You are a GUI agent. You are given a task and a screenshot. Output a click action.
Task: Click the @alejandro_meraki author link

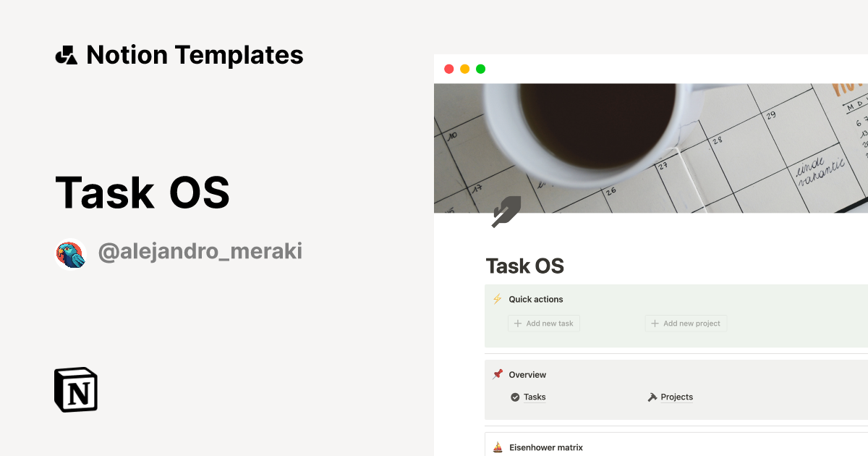point(200,251)
